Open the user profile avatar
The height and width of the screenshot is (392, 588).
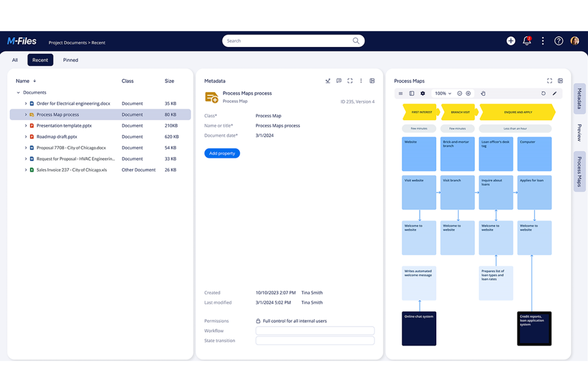coord(574,41)
